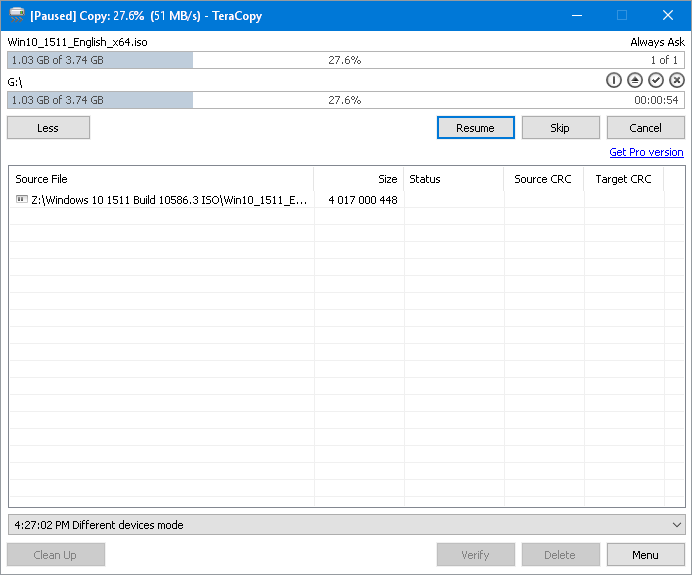Click the 1 of 1 file counter
This screenshot has width=692, height=575.
(x=664, y=60)
